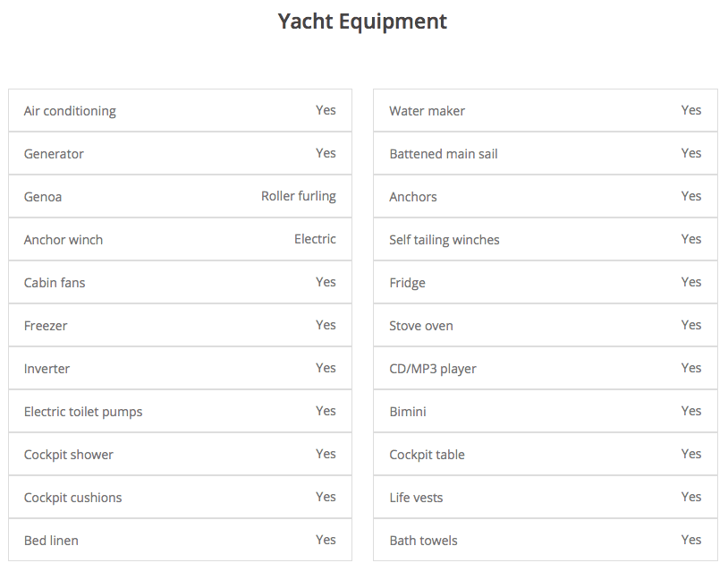Select the Cockpit cushions label
The height and width of the screenshot is (580, 728).
coord(72,498)
